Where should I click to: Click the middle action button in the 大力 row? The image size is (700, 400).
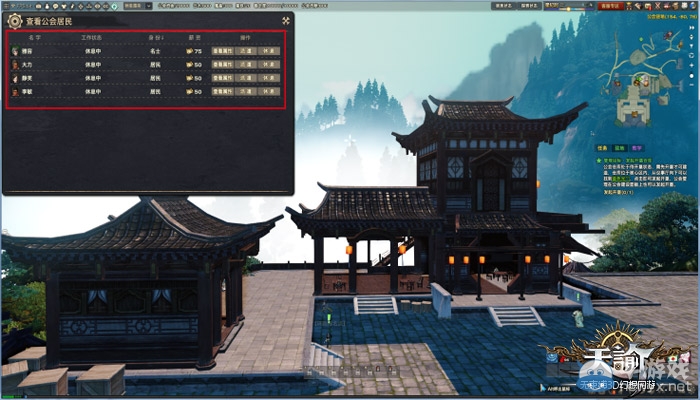(x=246, y=65)
